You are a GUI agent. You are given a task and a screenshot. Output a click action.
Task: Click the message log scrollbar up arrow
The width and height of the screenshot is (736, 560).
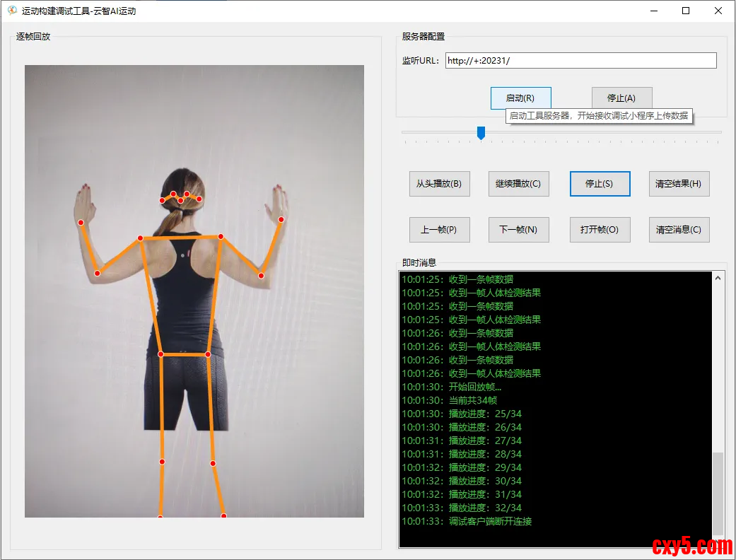[x=718, y=279]
